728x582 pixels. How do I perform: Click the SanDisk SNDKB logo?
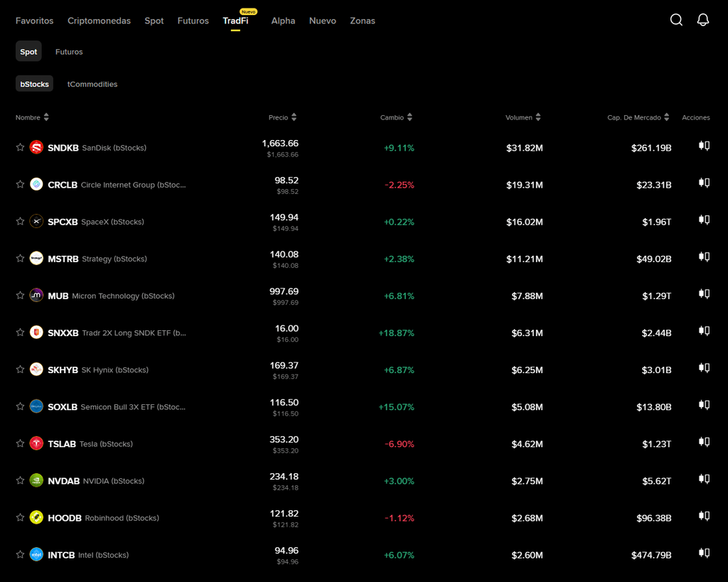[36, 147]
